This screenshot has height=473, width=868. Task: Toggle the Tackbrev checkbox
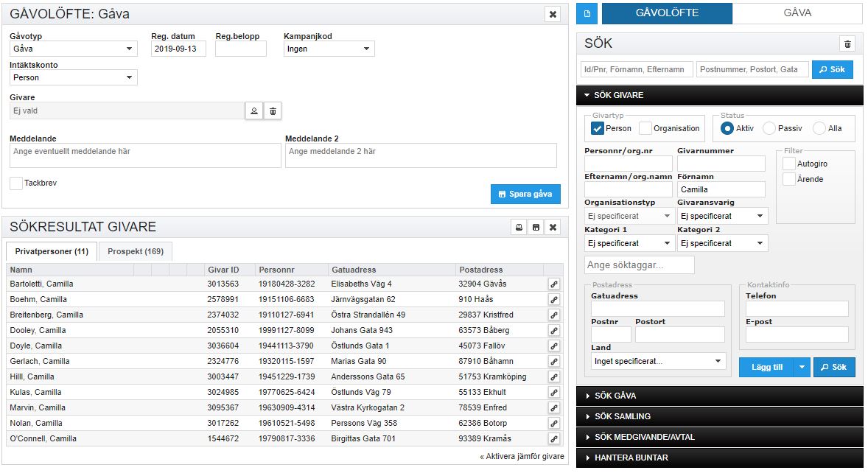16,183
